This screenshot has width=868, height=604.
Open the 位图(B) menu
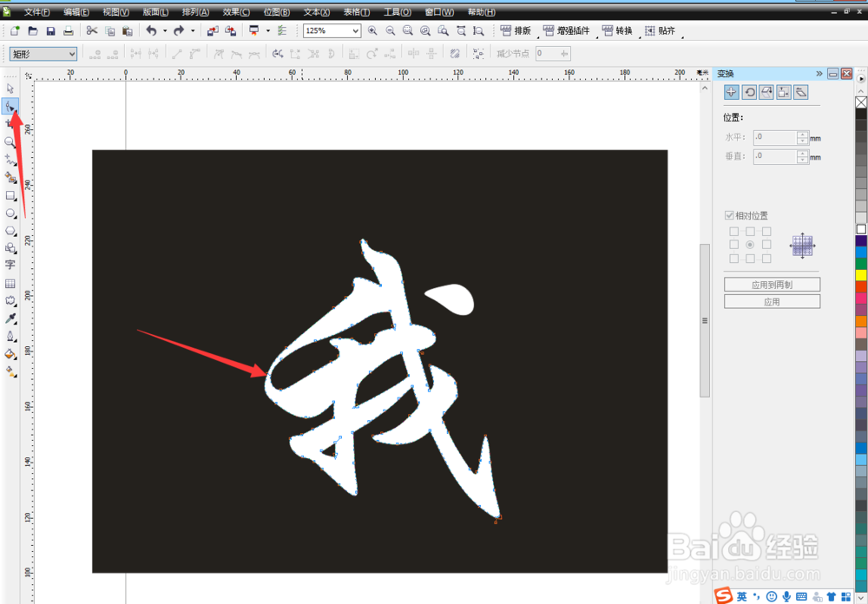(x=276, y=12)
